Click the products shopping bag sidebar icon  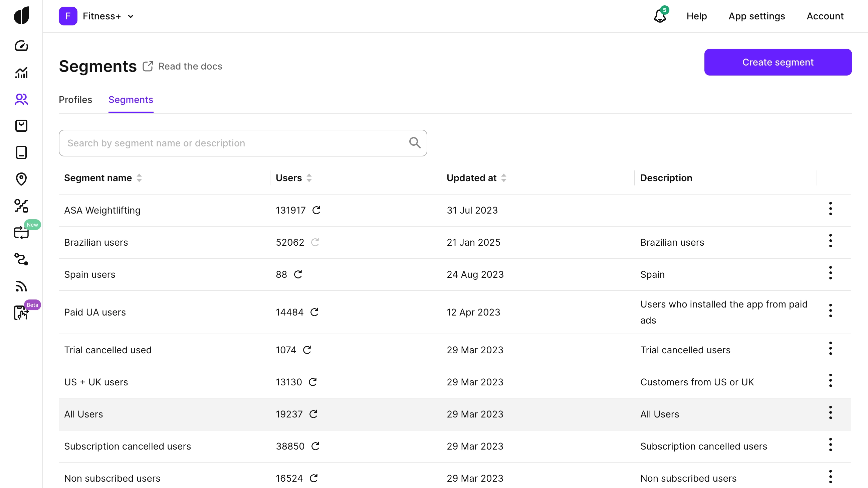(21, 126)
